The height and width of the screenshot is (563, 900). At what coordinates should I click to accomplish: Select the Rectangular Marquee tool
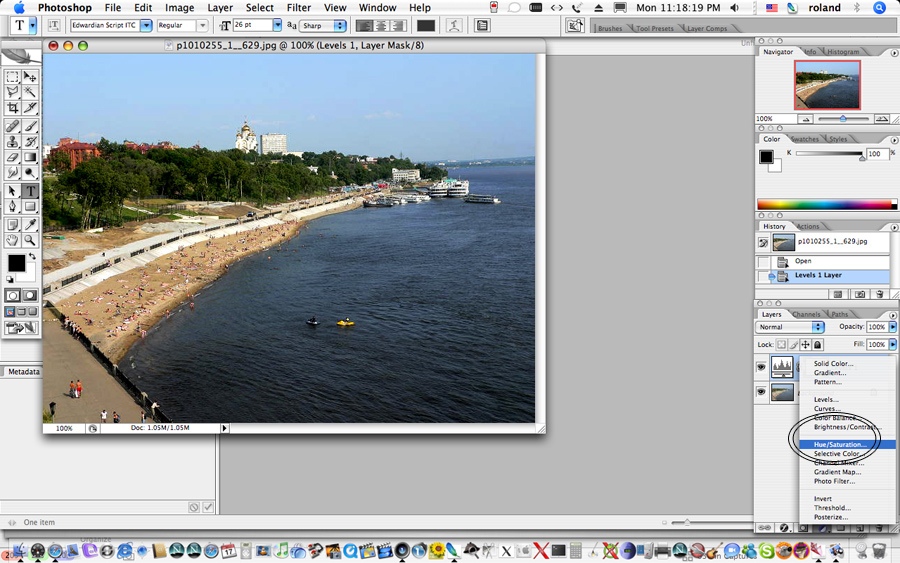[x=12, y=76]
